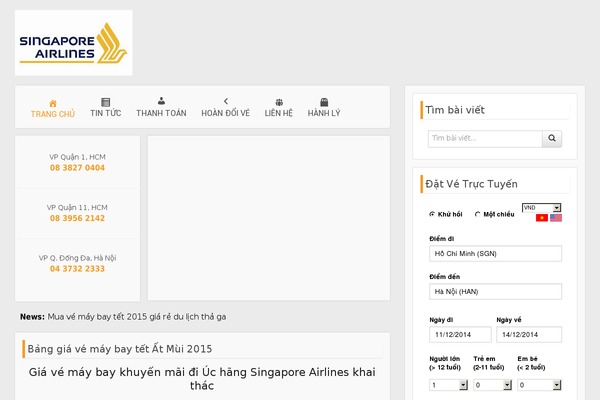Open Giá vé máy bay khuyến mãi đi Úc article

pos(202,379)
